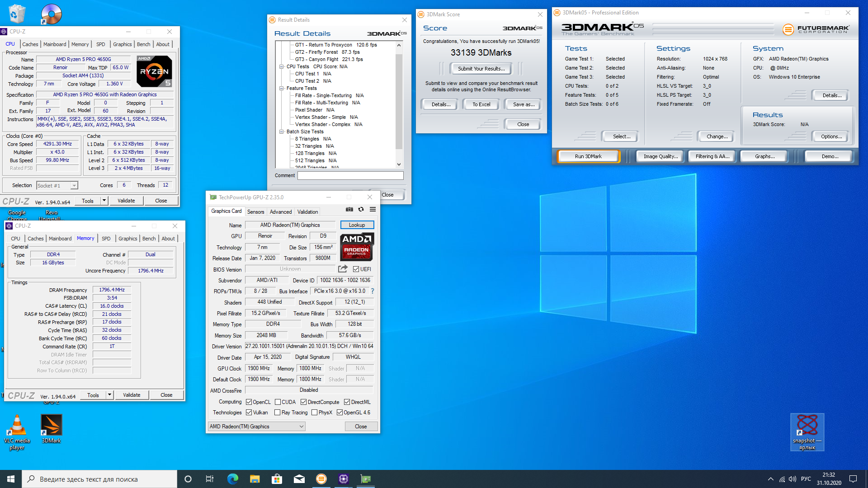Open Microsoft Store from taskbar
This screenshot has height=488, width=868.
277,479
